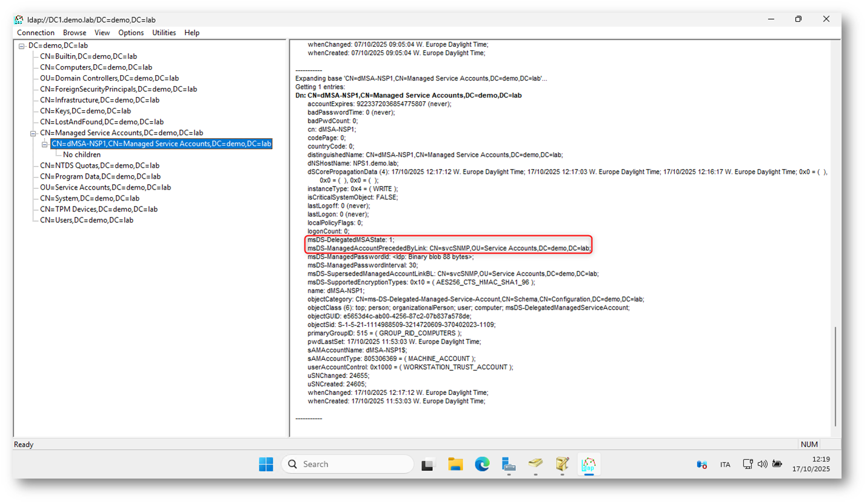Click the taskbar Search box

click(x=347, y=465)
